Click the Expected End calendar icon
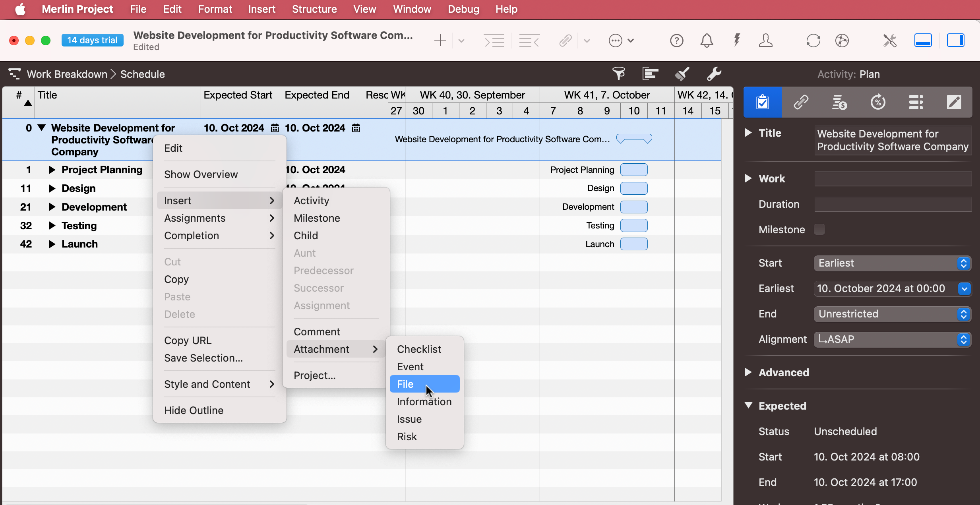 coord(356,128)
